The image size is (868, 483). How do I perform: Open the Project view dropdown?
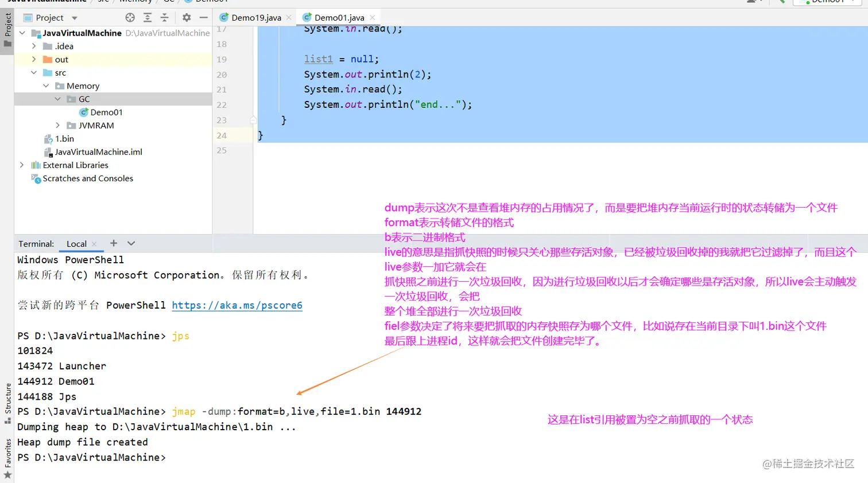[x=73, y=18]
